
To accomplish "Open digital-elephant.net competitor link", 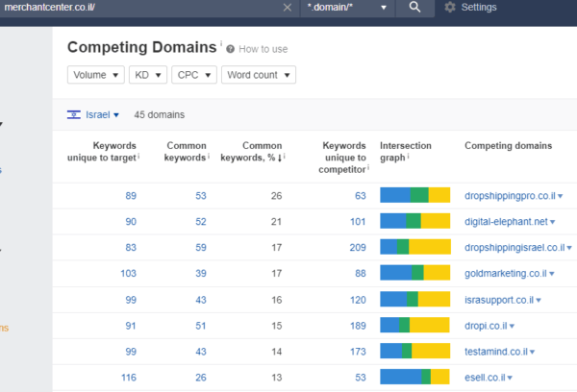I will click(x=506, y=221).
